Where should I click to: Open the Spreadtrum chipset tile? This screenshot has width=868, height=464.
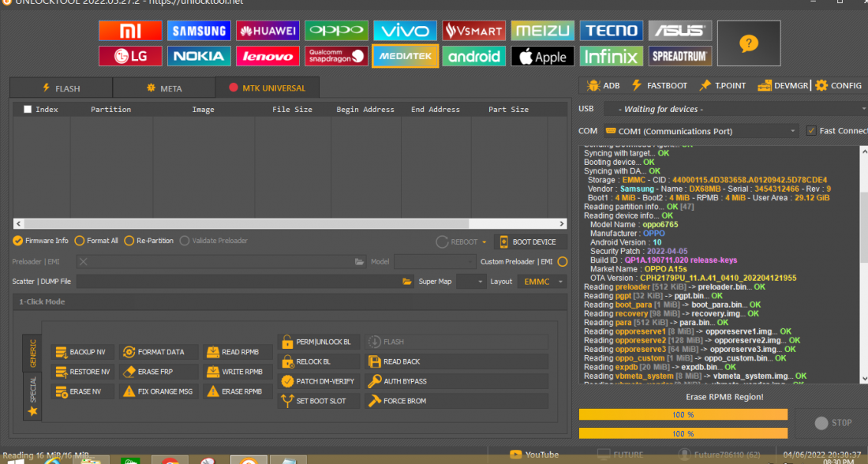(679, 56)
